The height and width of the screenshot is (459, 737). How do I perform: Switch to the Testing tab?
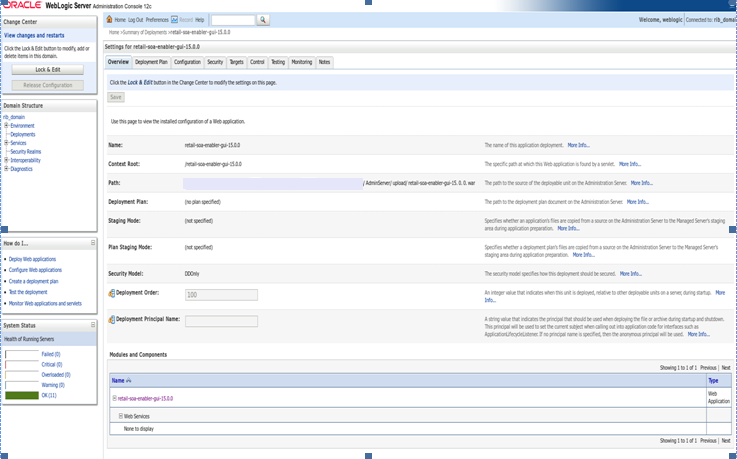[x=278, y=62]
